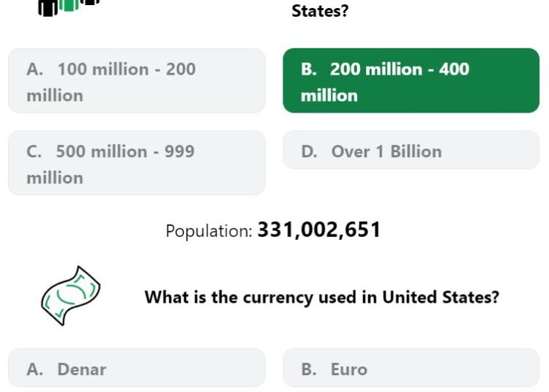Choose currency answer B. Euro
This screenshot has width=549, height=392.
point(411,368)
